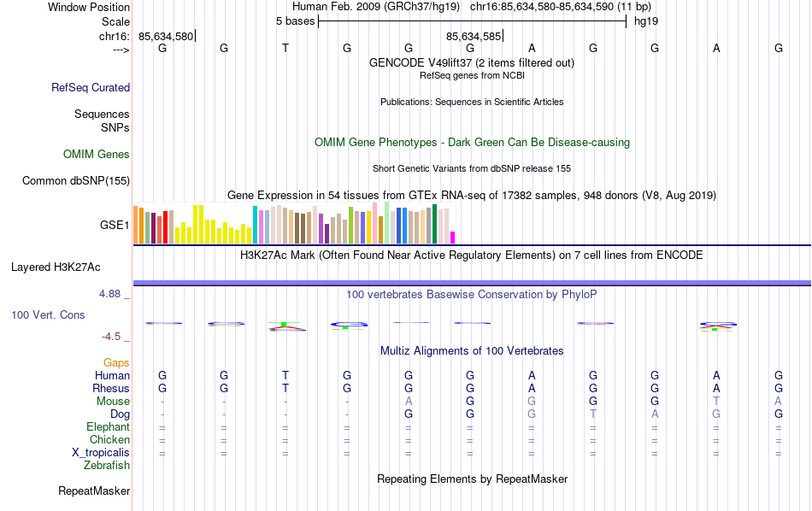Click the chr16: ruler label
This screenshot has width=812, height=511.
tap(114, 36)
